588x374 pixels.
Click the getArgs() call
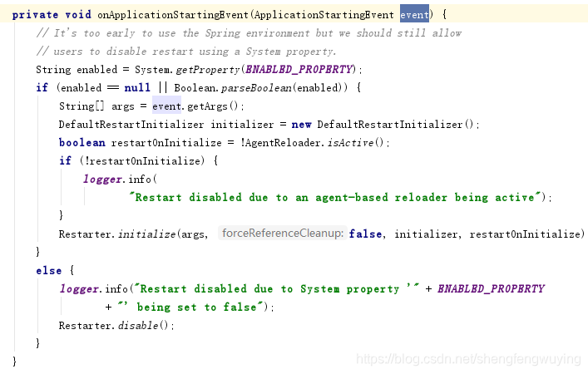pyautogui.click(x=212, y=106)
